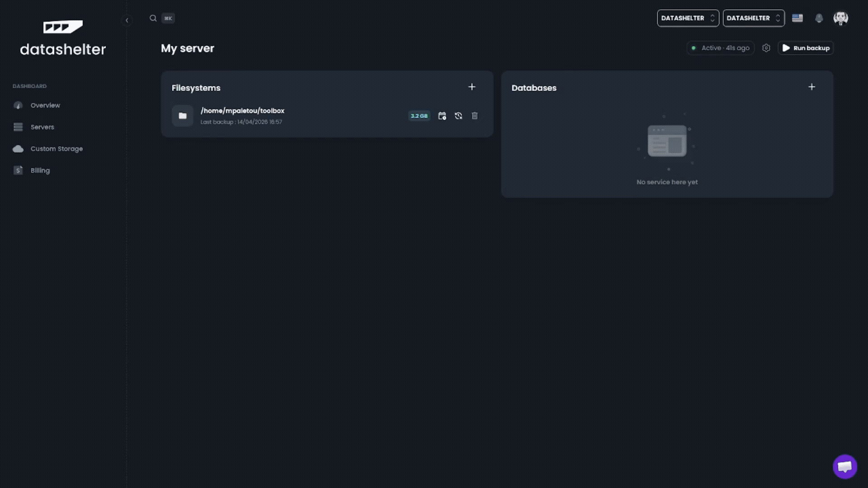This screenshot has width=868, height=488.
Task: Collapse the sidebar with the chevron
Action: (x=127, y=20)
